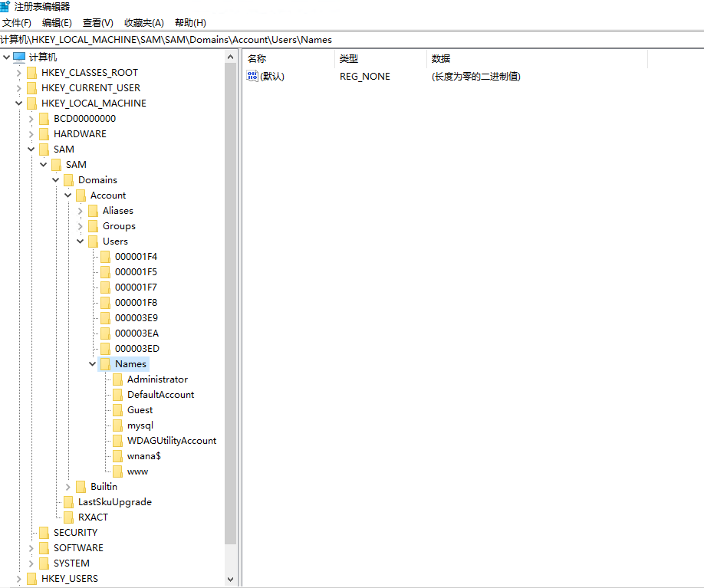
Task: Select the Builtin key label
Action: coord(104,487)
